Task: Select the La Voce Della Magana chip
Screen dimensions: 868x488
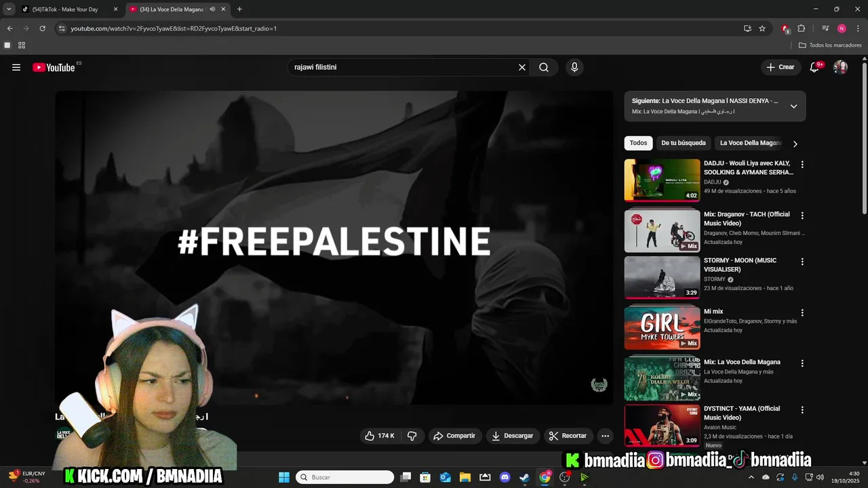Action: click(x=751, y=143)
